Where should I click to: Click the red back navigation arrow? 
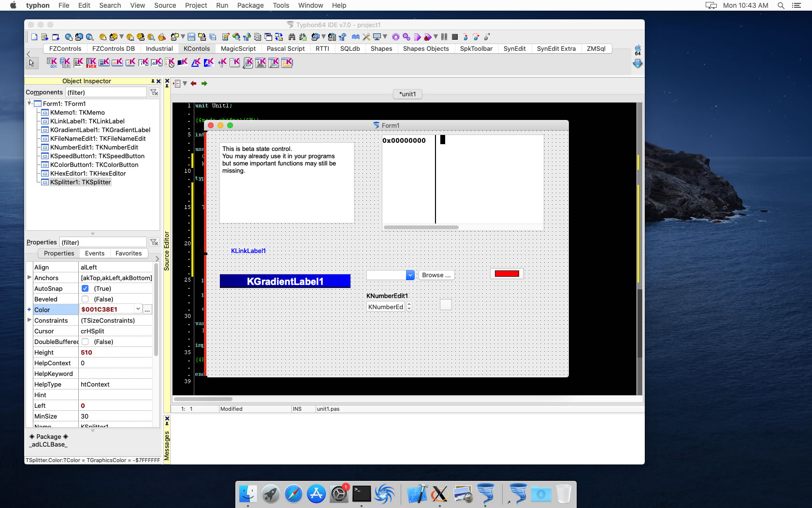[x=194, y=84]
